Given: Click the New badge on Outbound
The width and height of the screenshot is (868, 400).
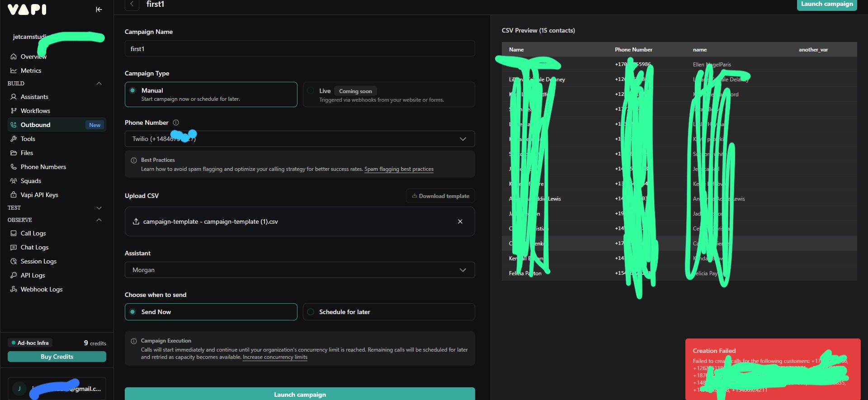Looking at the screenshot, I should point(94,125).
